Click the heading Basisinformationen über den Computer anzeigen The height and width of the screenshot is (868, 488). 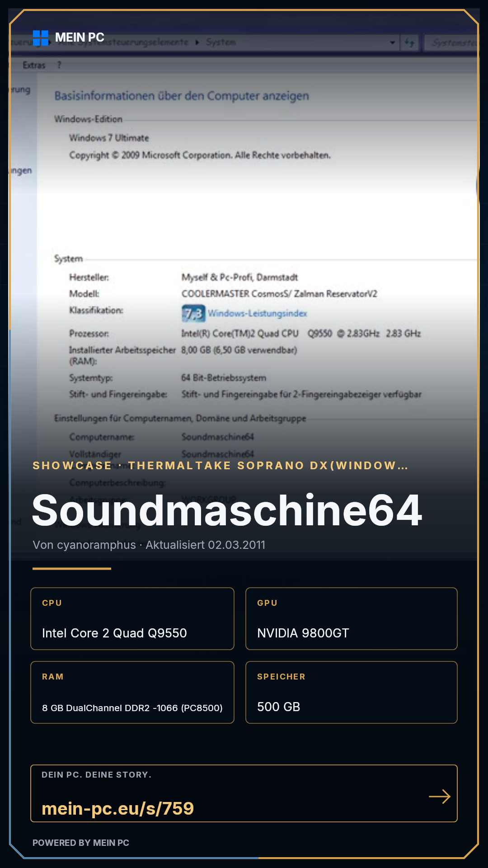tap(182, 96)
